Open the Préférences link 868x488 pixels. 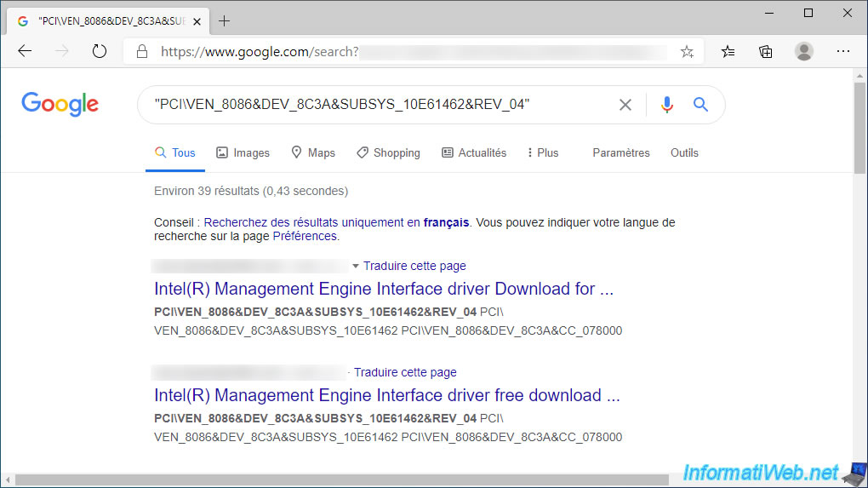pos(305,237)
